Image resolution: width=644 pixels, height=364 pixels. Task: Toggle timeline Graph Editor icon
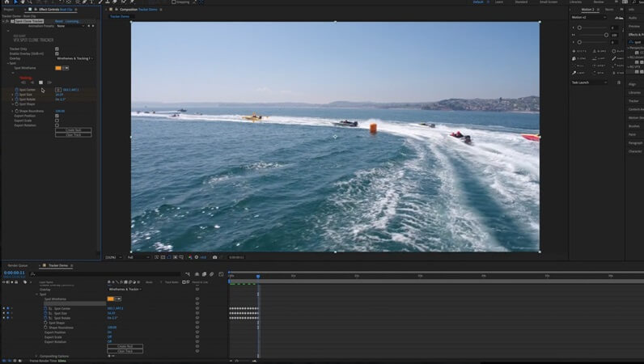221,274
